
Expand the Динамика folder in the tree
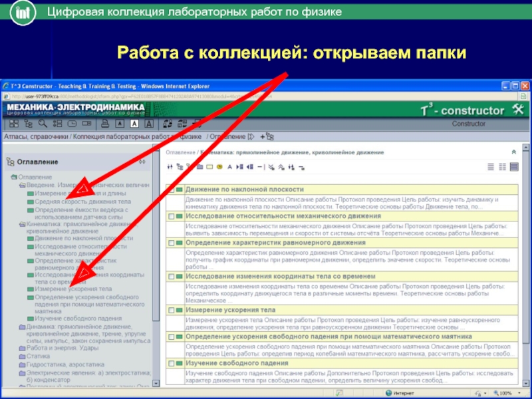point(22,327)
